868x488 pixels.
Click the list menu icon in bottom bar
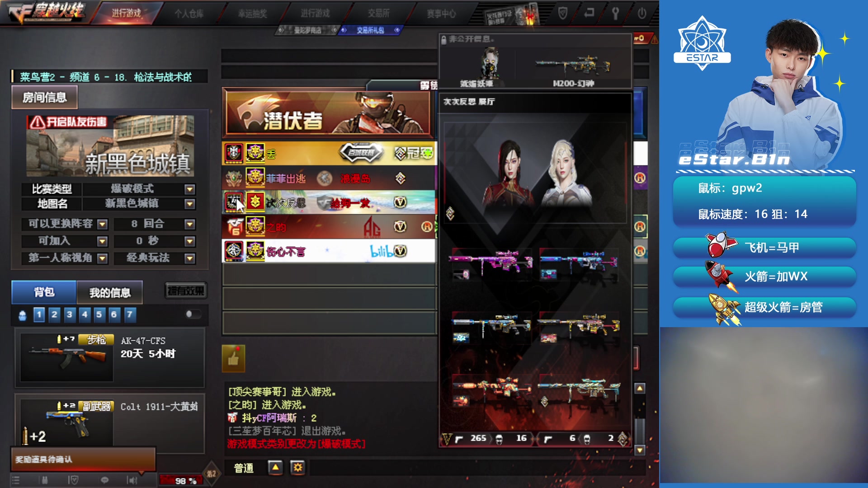(x=16, y=480)
